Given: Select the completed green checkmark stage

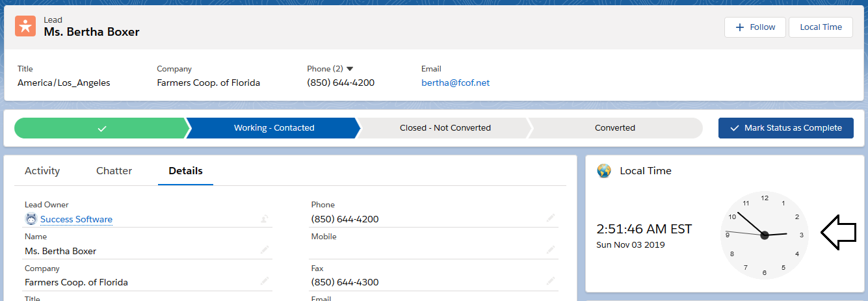Looking at the screenshot, I should coord(101,128).
